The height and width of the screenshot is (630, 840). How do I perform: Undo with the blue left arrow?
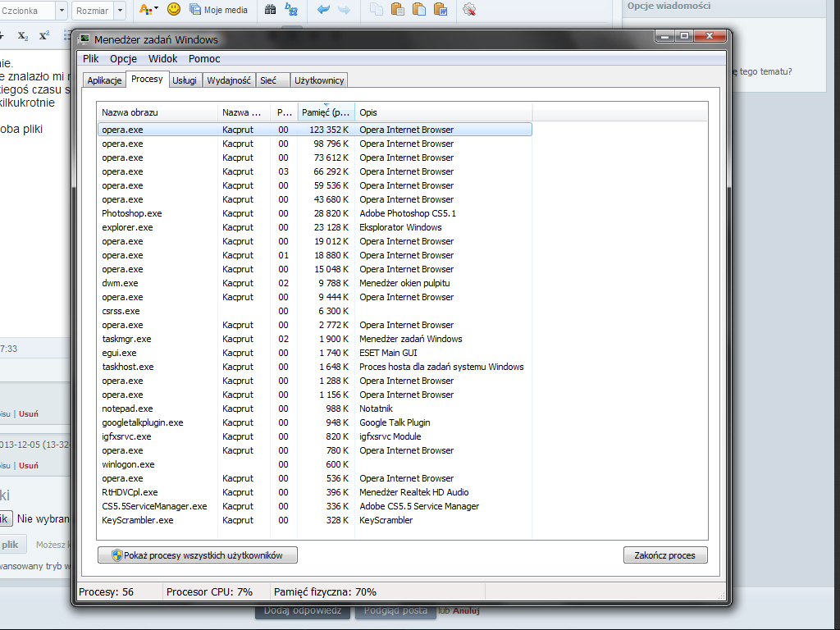(323, 10)
